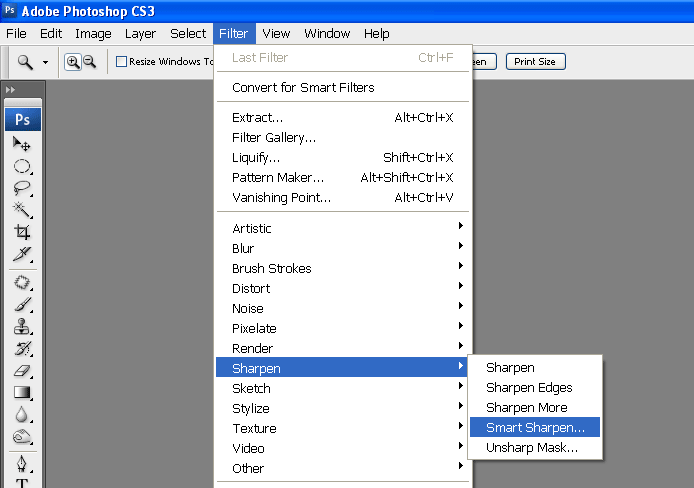Open the File menu
The height and width of the screenshot is (488, 694).
(x=16, y=34)
